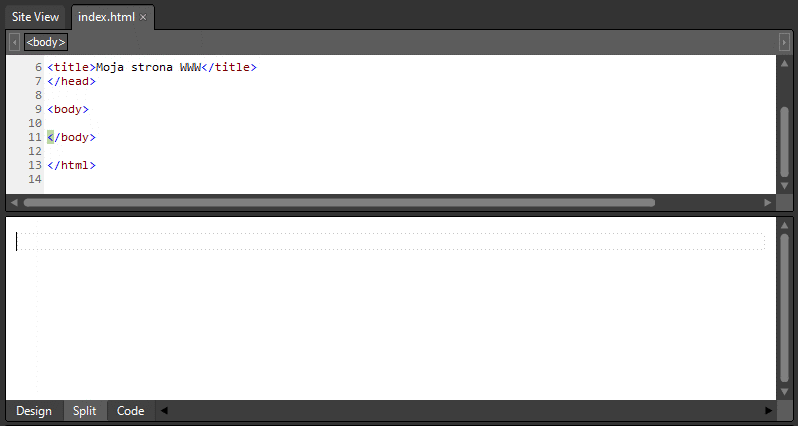
Task: Switch to the Site View tab
Action: point(36,17)
